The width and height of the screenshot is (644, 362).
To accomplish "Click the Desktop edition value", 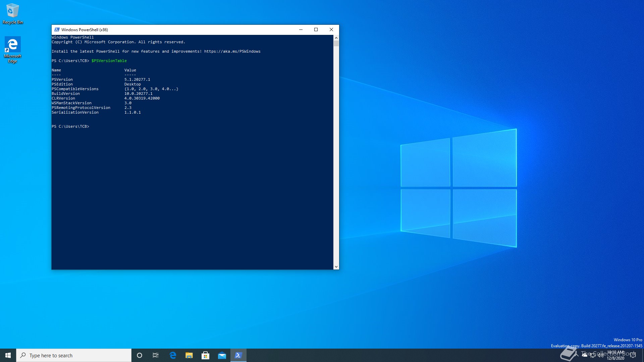I will coord(132,84).
